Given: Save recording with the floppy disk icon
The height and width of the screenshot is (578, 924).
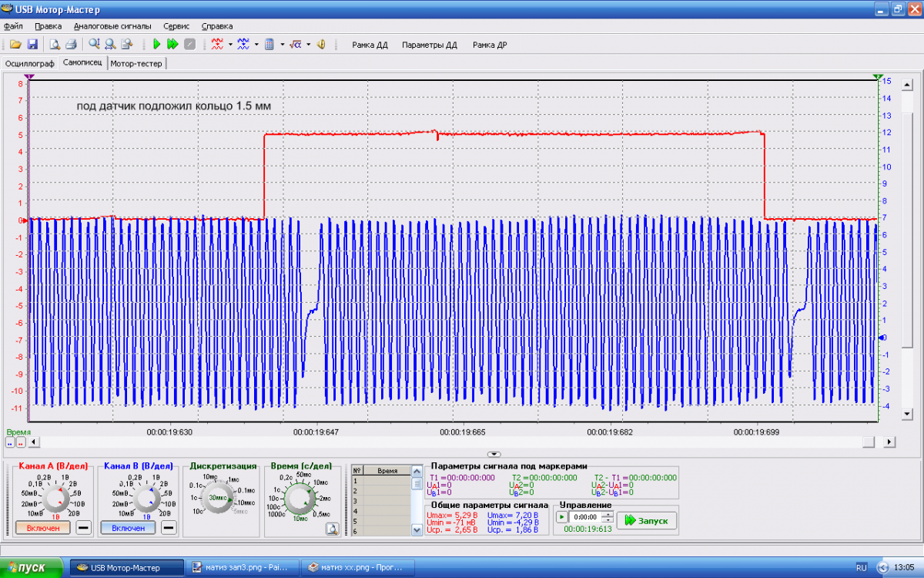Looking at the screenshot, I should point(33,45).
